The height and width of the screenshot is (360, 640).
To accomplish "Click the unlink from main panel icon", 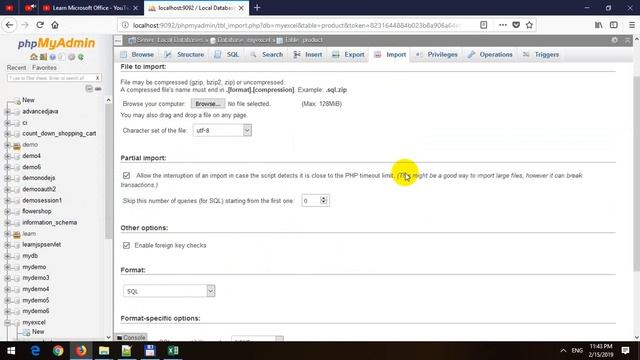I will tap(98, 89).
